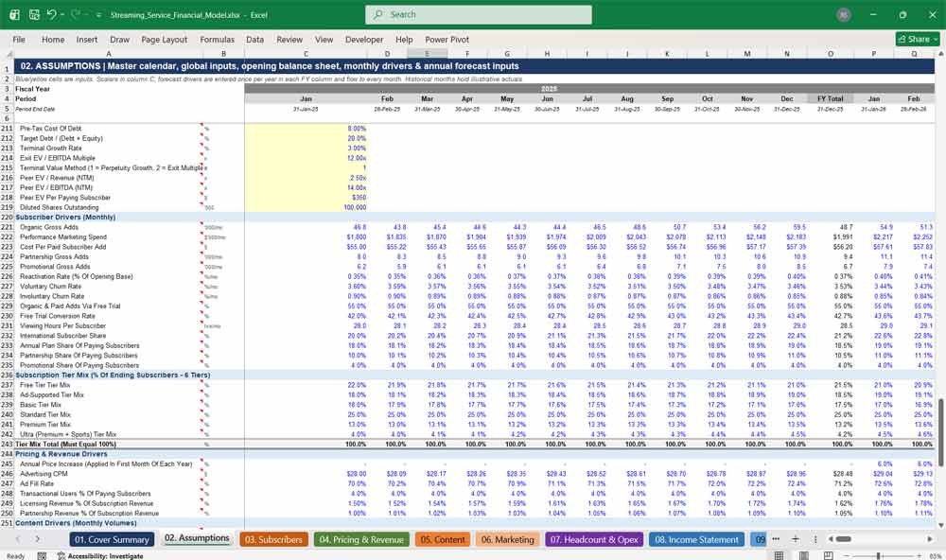The image size is (946, 560).
Task: Click the 100,000 diluted shares input cell
Action: coord(306,207)
